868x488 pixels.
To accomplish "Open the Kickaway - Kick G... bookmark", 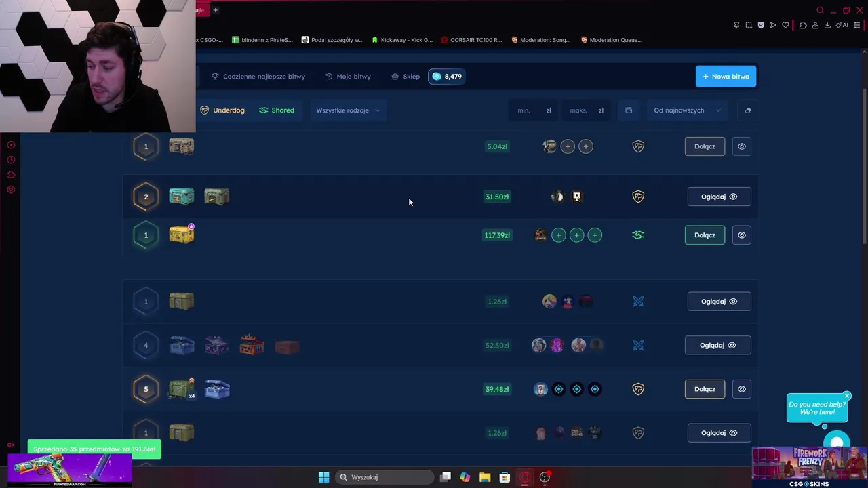I will [401, 40].
